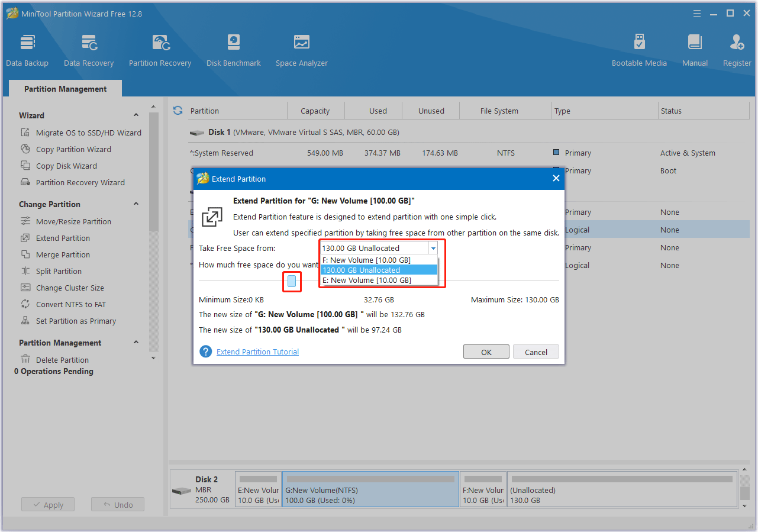
Task: Close the Extend Partition dialog
Action: click(x=556, y=178)
